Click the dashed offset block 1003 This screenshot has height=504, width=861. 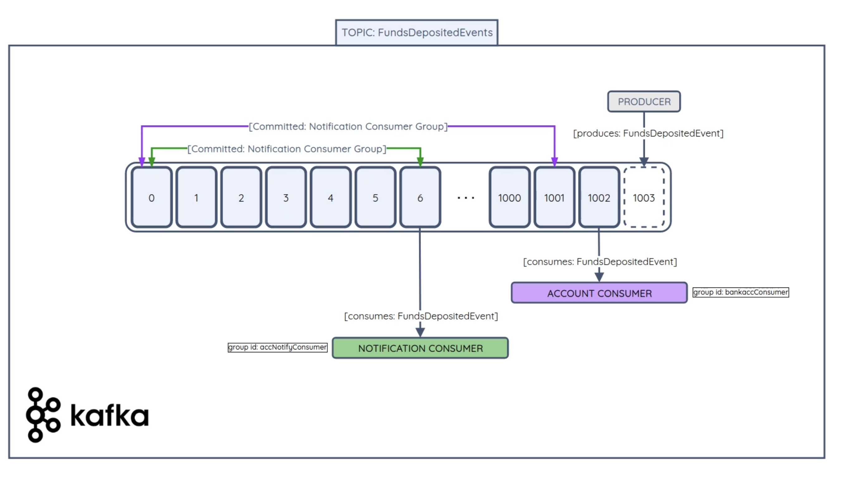pos(644,198)
